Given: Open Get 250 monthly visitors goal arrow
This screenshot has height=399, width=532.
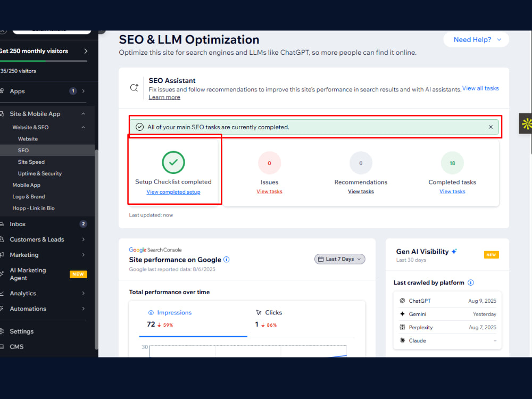Looking at the screenshot, I should [x=86, y=51].
